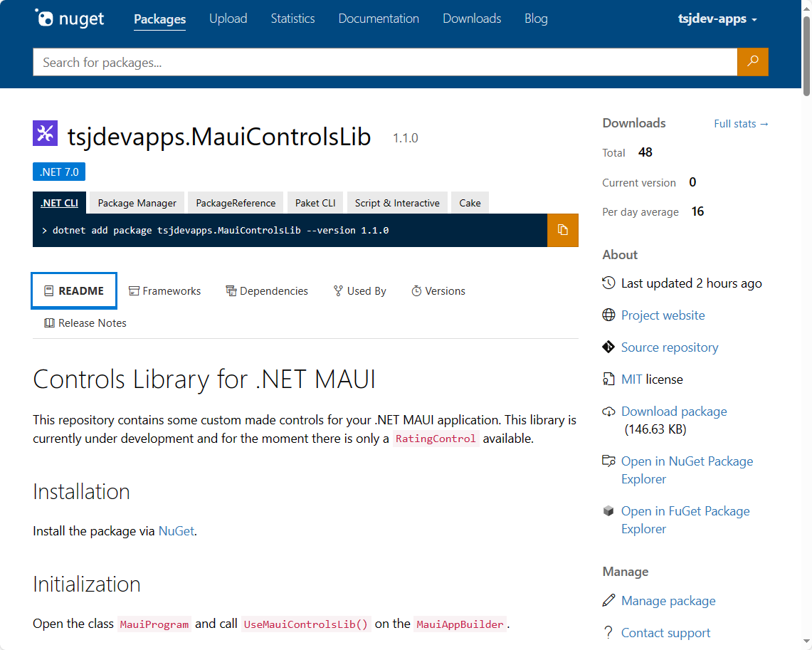Click inside the Search for packages field
Viewport: 812px width, 650px height.
coord(384,63)
